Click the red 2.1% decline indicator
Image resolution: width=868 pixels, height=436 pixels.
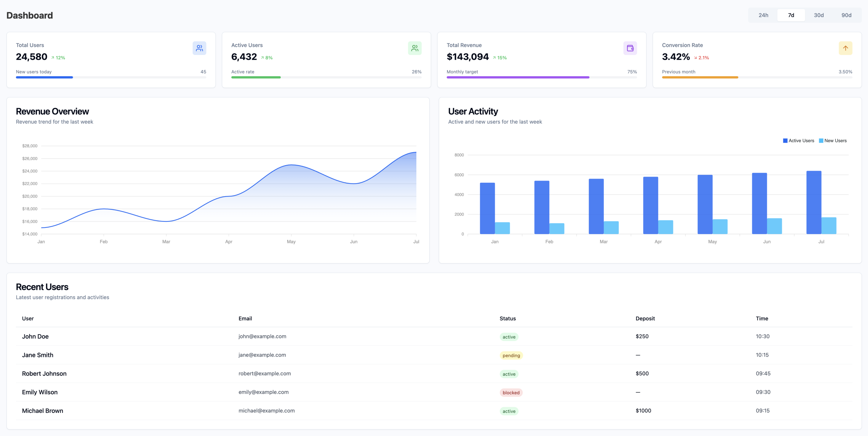click(701, 58)
